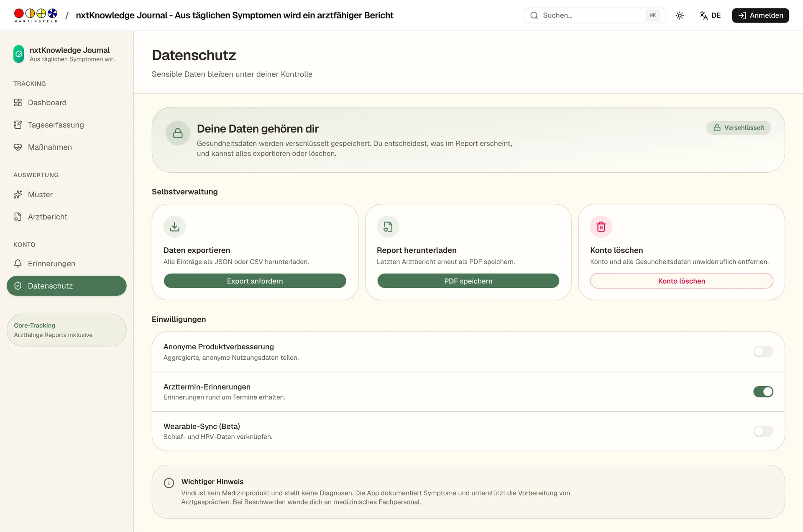Disable Arzttermin-Erinnerungen toggle

(763, 392)
